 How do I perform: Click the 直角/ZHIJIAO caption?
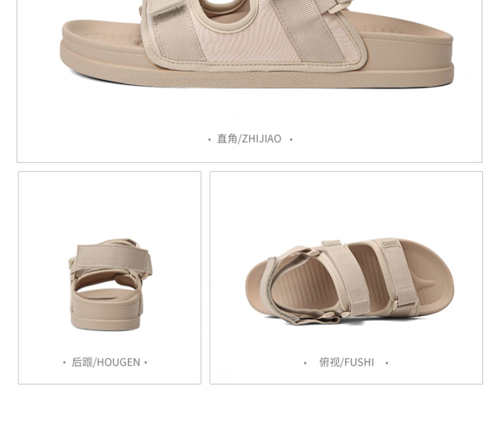249,139
